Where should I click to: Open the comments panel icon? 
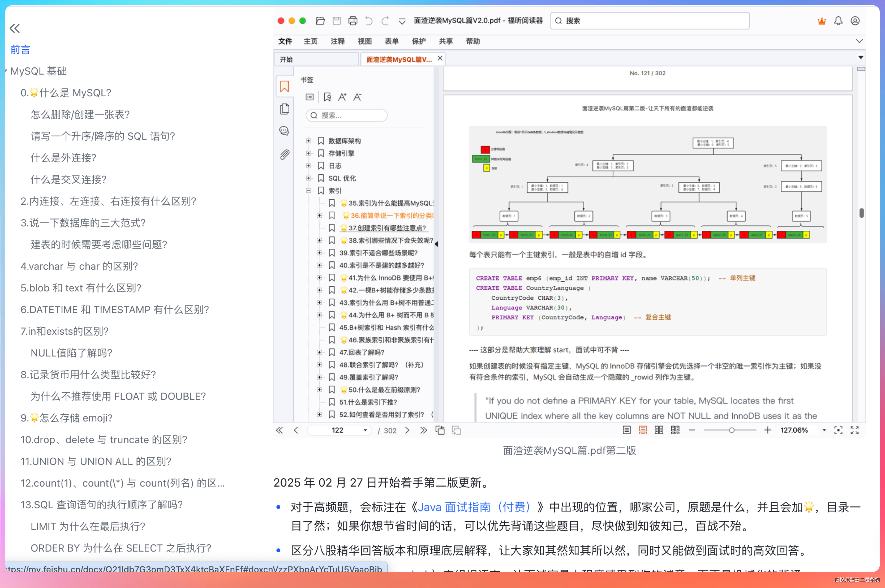click(284, 131)
